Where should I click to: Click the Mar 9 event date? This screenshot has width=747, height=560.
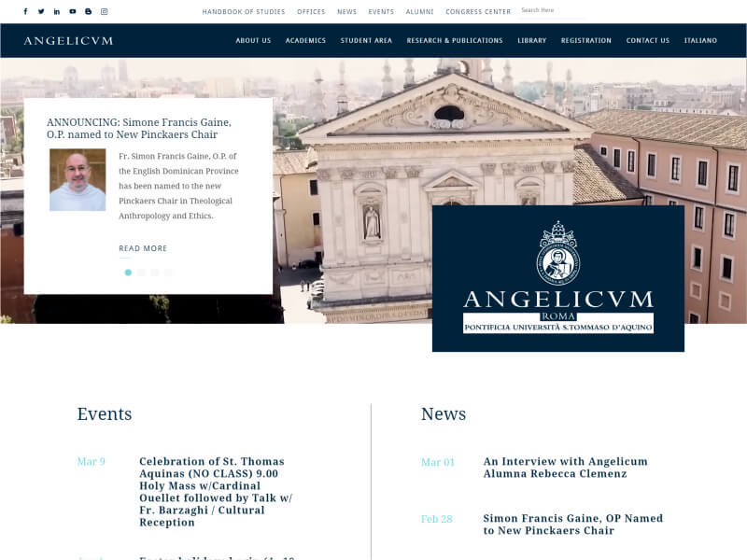click(x=91, y=461)
